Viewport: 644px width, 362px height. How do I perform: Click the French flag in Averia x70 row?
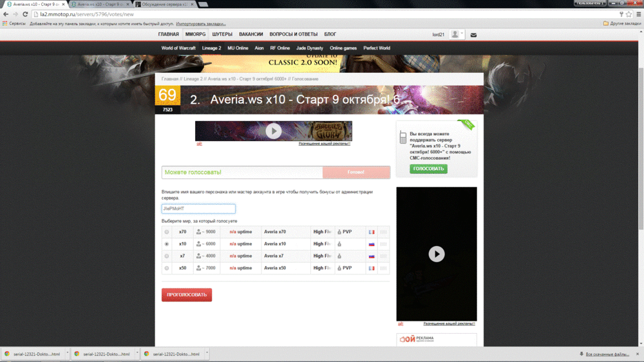point(372,232)
